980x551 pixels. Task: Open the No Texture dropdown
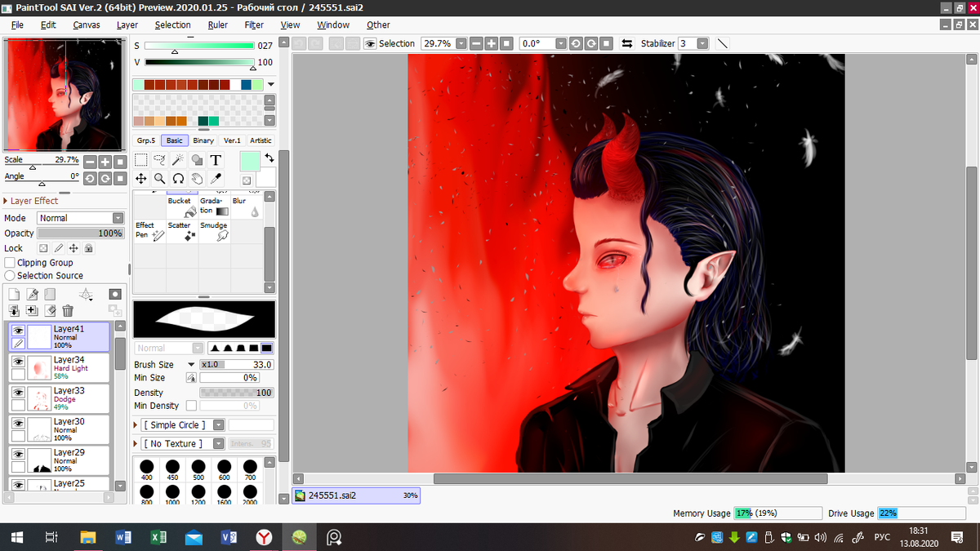[x=218, y=444]
